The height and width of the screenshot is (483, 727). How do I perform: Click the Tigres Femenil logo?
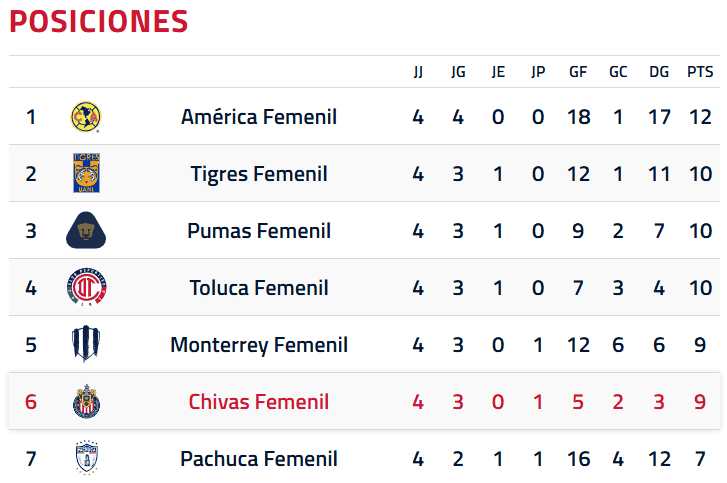(86, 173)
